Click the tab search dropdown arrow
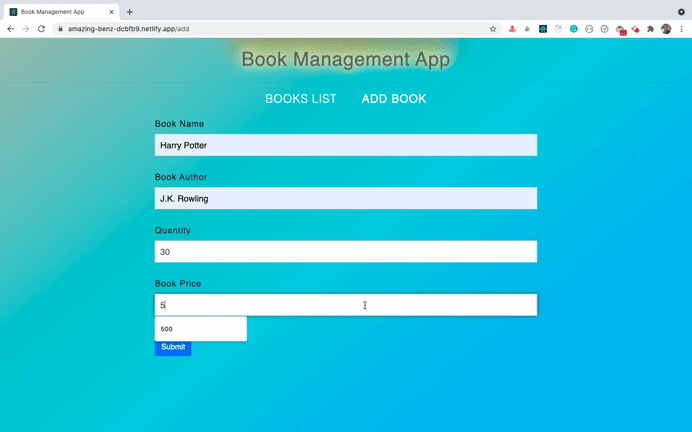The image size is (692, 432). 681,12
